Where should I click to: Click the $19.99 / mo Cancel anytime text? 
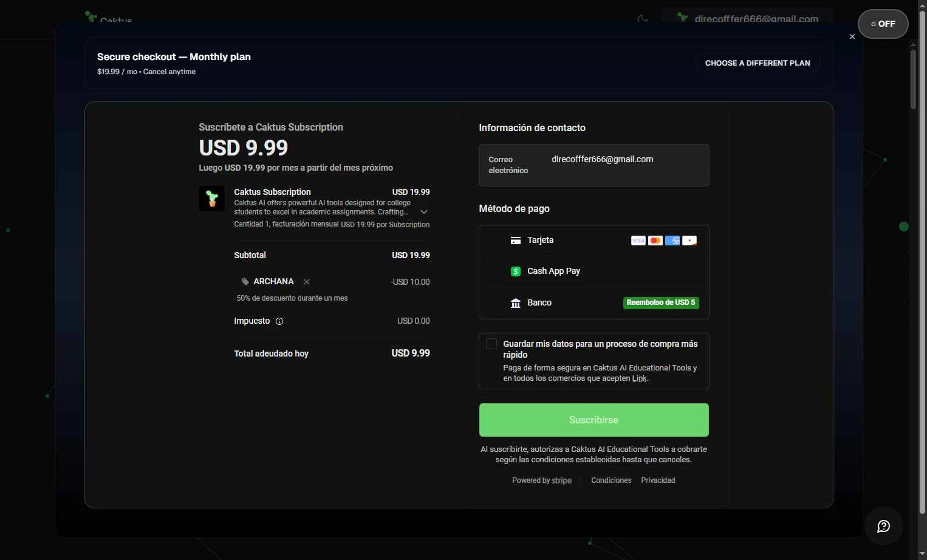[146, 72]
